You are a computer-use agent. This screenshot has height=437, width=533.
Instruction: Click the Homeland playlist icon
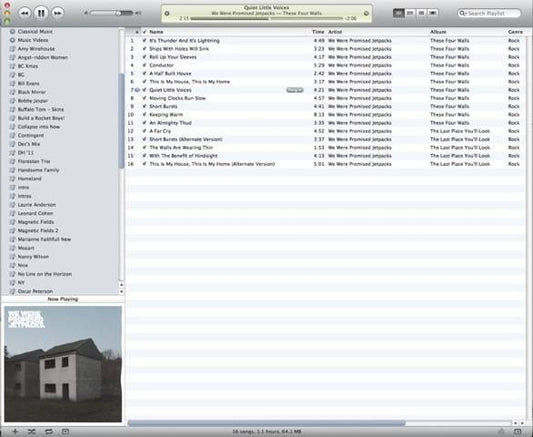coord(13,178)
